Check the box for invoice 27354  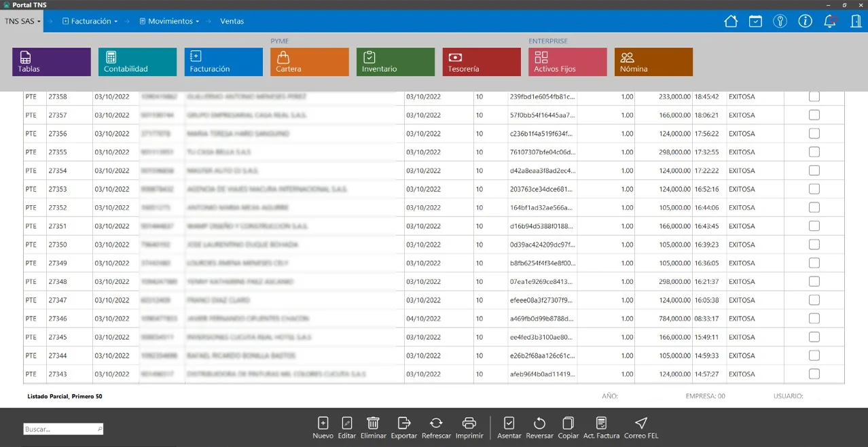tap(814, 171)
